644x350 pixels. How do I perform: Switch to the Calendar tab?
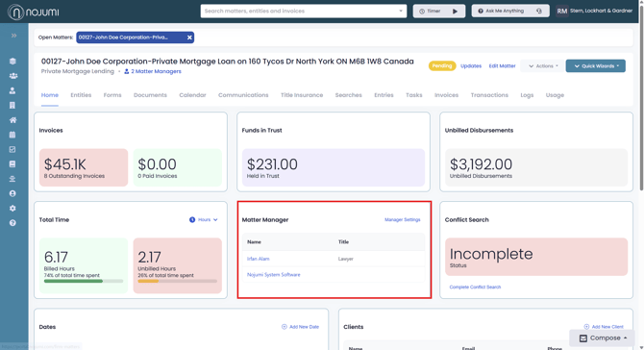(x=192, y=95)
